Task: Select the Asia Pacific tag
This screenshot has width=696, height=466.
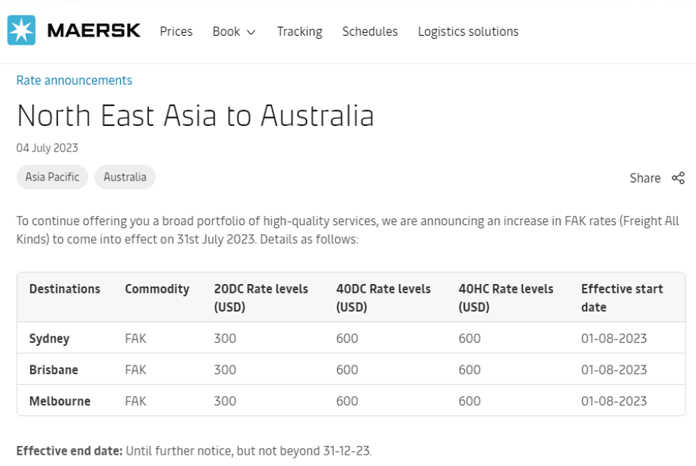Action: click(52, 177)
